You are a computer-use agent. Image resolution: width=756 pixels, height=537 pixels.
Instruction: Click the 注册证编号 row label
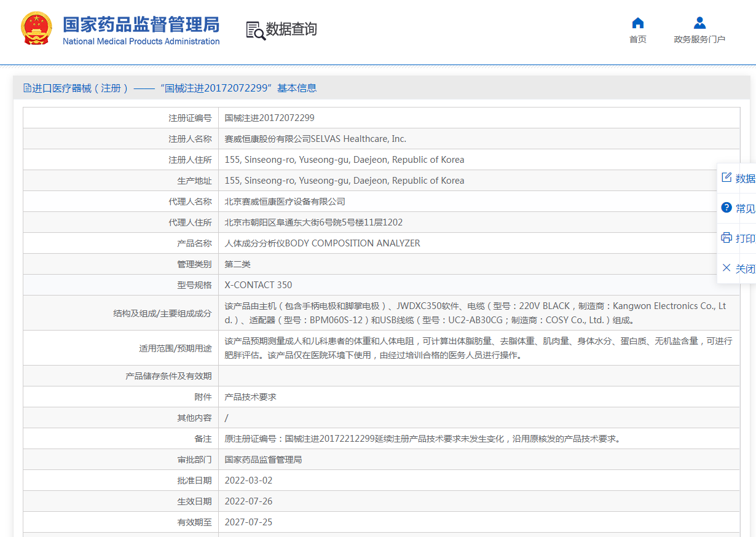(x=191, y=118)
